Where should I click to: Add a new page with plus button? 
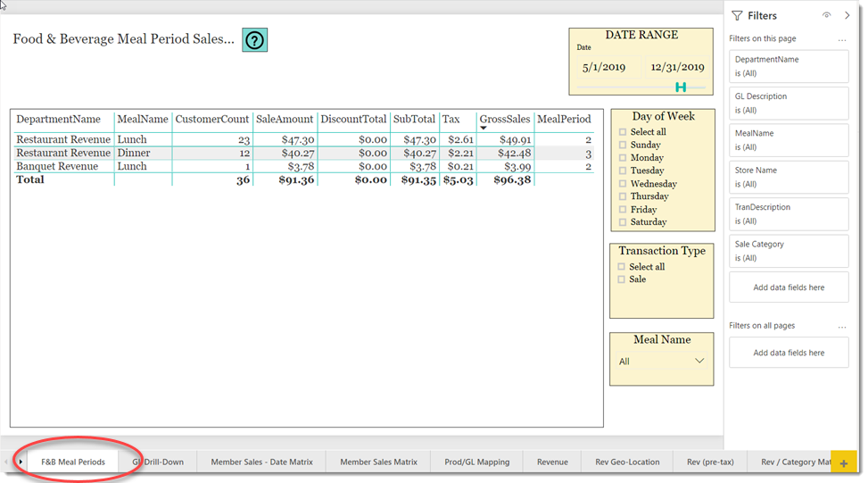click(x=843, y=462)
